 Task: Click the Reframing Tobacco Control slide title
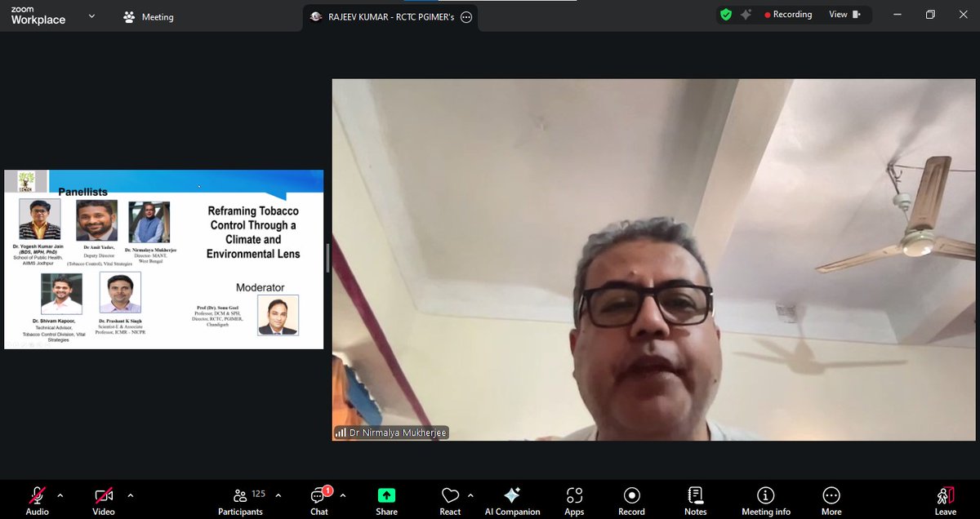pos(253,233)
